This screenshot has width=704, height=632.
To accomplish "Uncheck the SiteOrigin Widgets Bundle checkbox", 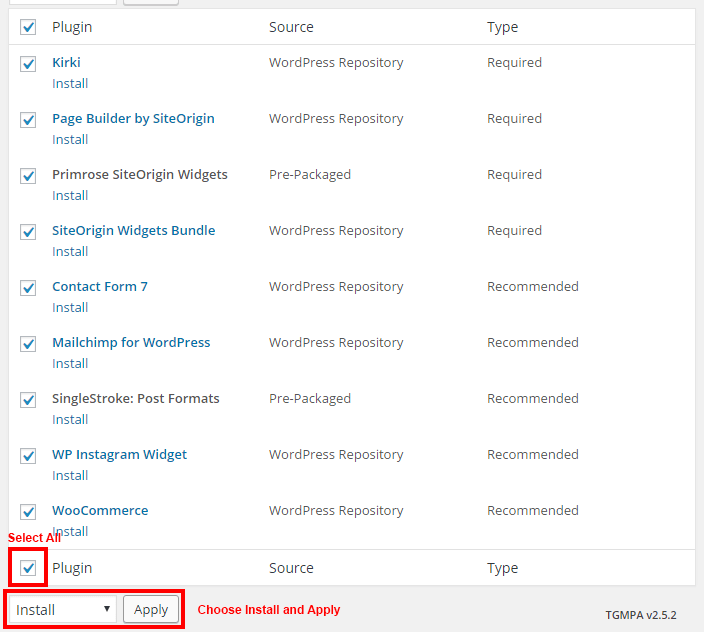I will [28, 232].
